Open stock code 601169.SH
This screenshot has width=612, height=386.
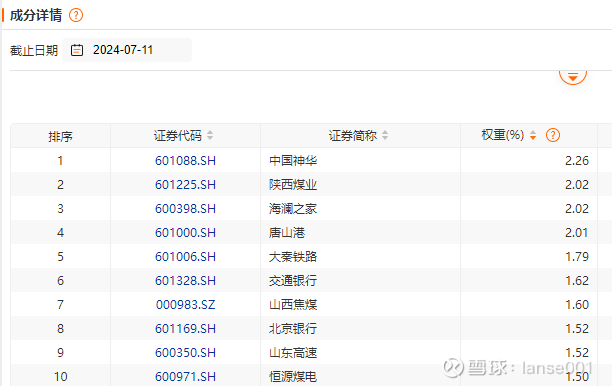(185, 329)
